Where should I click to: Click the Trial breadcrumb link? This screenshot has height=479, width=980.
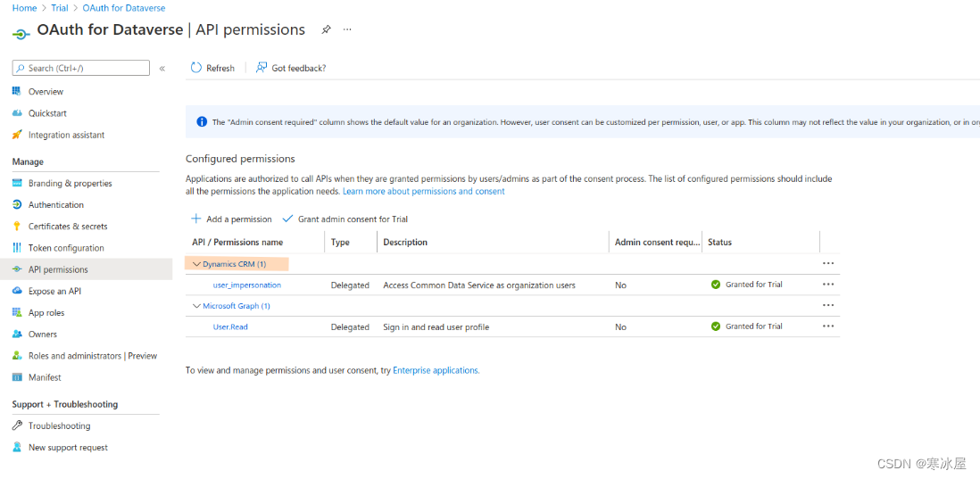pos(60,8)
